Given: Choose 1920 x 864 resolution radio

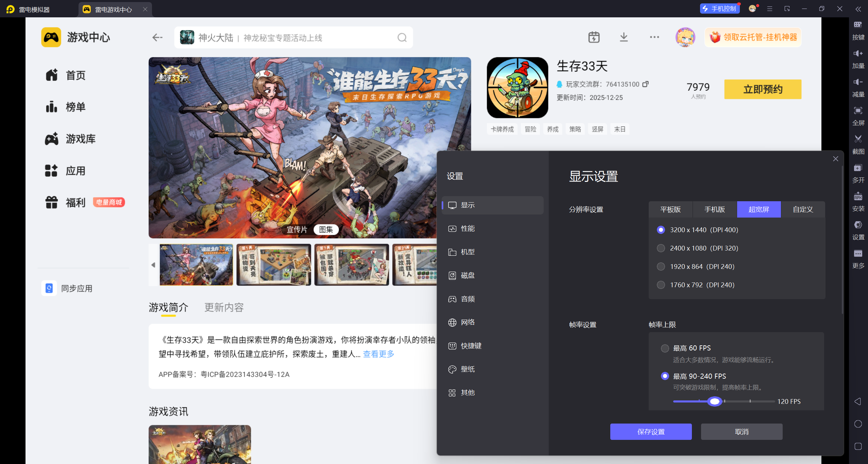Looking at the screenshot, I should pyautogui.click(x=661, y=267).
